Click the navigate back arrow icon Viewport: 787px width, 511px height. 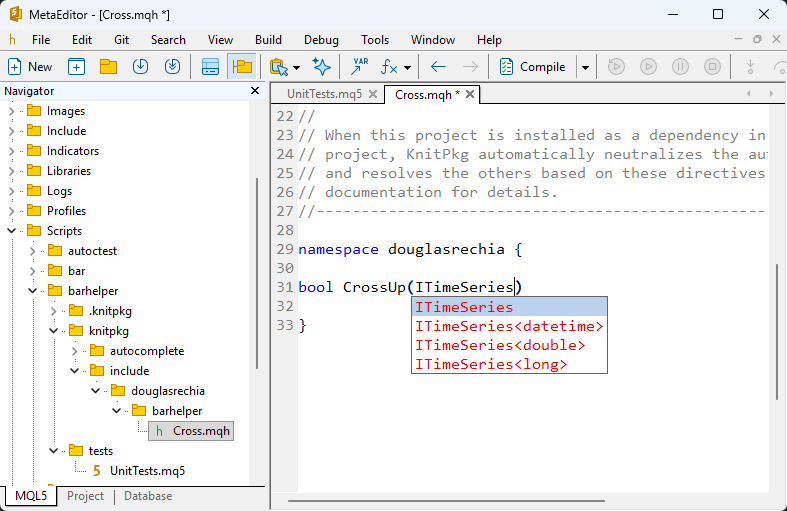click(438, 67)
